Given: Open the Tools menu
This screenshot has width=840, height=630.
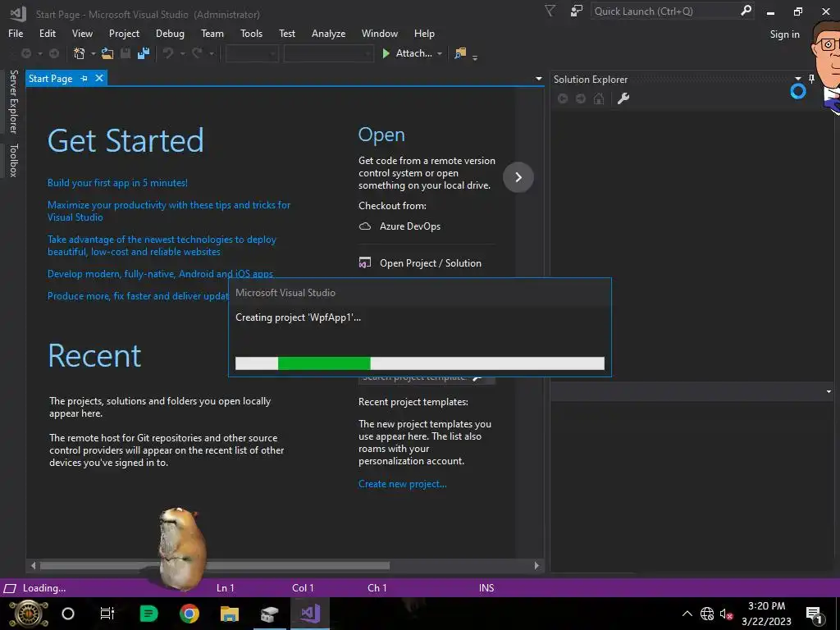Looking at the screenshot, I should [x=251, y=33].
